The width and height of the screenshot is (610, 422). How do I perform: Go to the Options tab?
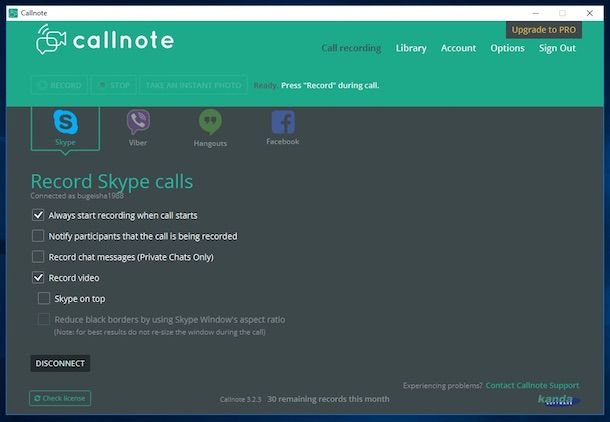tap(507, 48)
